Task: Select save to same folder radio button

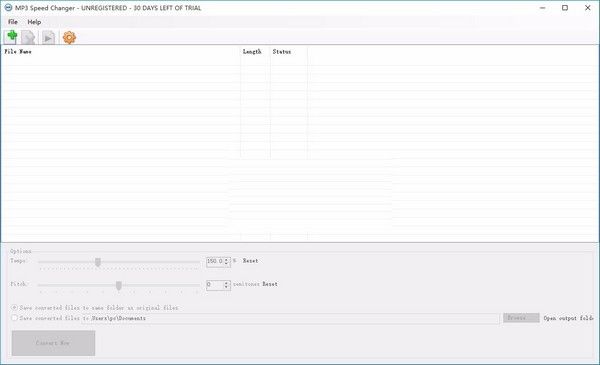Action: pos(15,307)
